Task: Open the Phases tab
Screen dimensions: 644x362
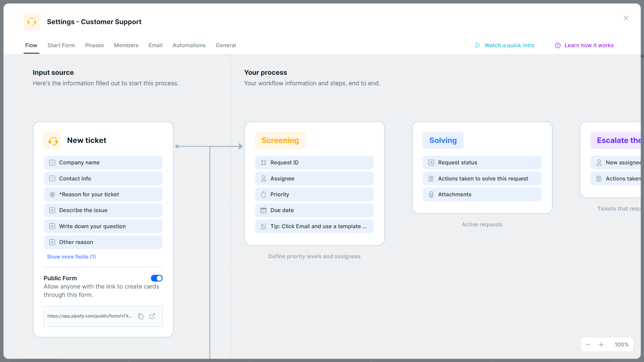Action: pos(94,45)
